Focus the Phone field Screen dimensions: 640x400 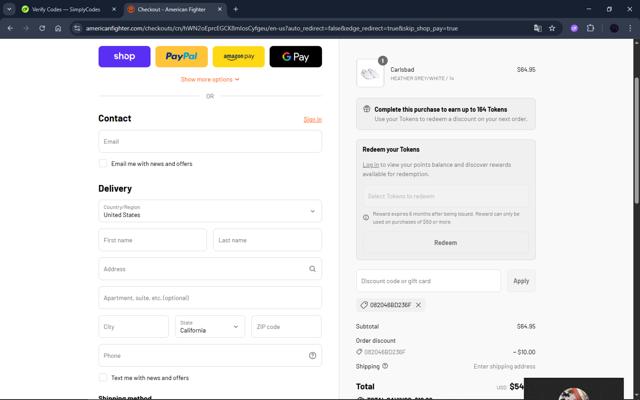(x=210, y=356)
